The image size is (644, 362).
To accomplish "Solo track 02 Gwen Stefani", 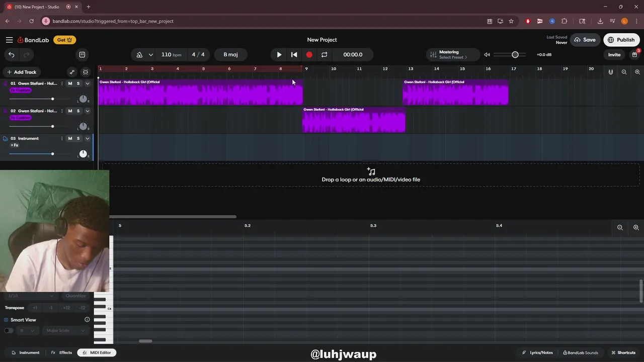I will (78, 111).
